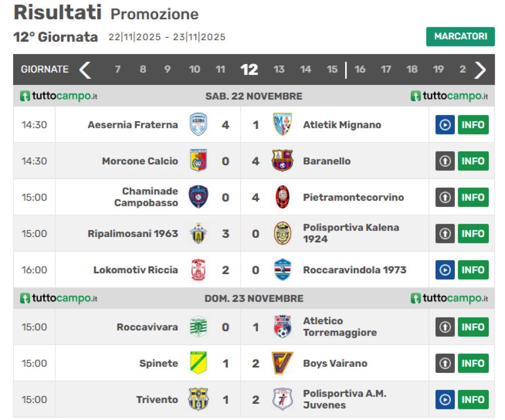The width and height of the screenshot is (505, 420).
Task: Play video for Lokomotiv Riccia match
Action: (445, 270)
